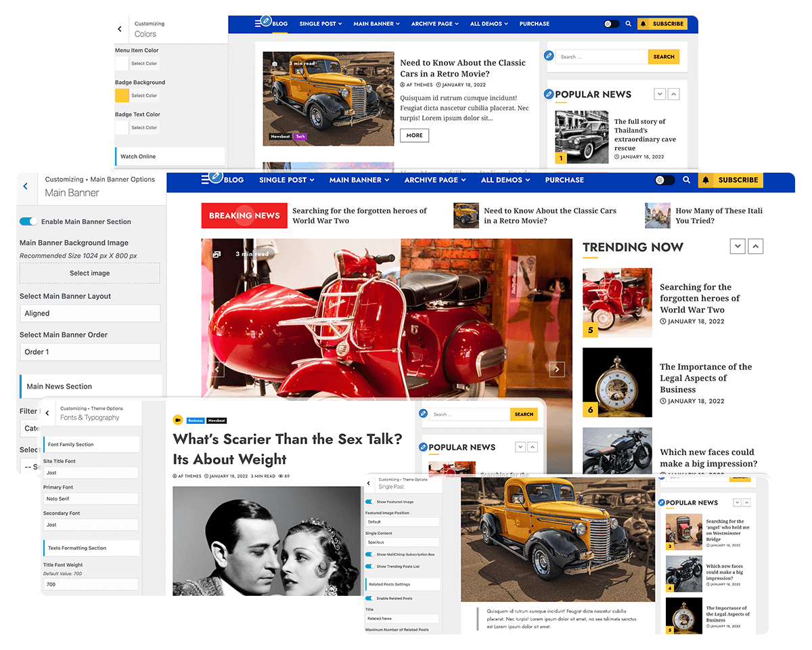Viewport: 812px width, 650px height.
Task: Open Watch Online section in Colors panel
Action: [x=170, y=156]
